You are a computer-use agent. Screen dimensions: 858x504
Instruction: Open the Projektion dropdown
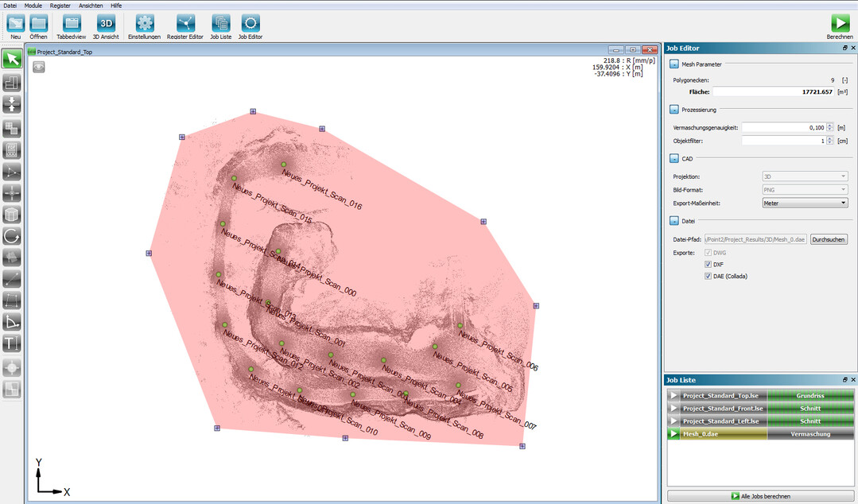[805, 176]
